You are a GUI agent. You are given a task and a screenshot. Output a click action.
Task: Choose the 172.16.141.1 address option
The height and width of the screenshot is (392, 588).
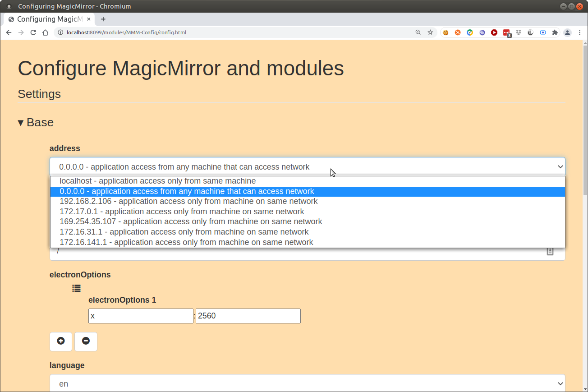(308, 242)
